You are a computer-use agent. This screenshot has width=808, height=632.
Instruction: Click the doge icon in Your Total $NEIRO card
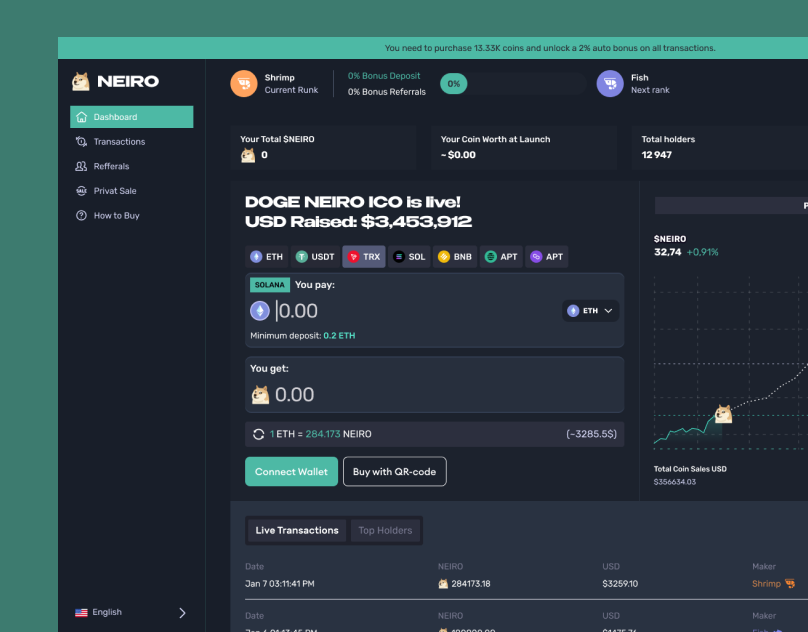tap(248, 155)
